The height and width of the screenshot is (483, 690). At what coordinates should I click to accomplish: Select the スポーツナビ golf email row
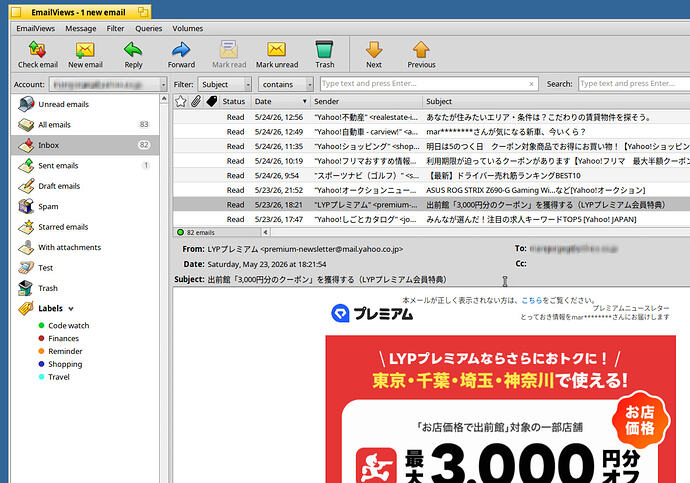pyautogui.click(x=431, y=176)
